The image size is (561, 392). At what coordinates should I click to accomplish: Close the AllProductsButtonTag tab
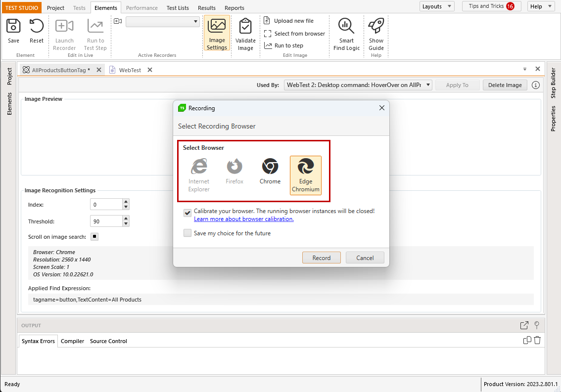(x=99, y=70)
